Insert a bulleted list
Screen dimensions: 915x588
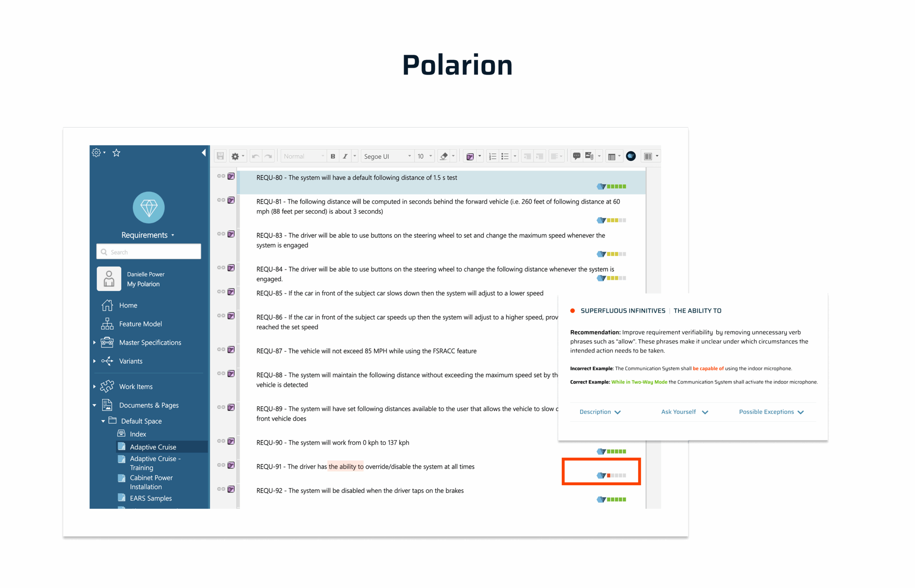point(505,156)
